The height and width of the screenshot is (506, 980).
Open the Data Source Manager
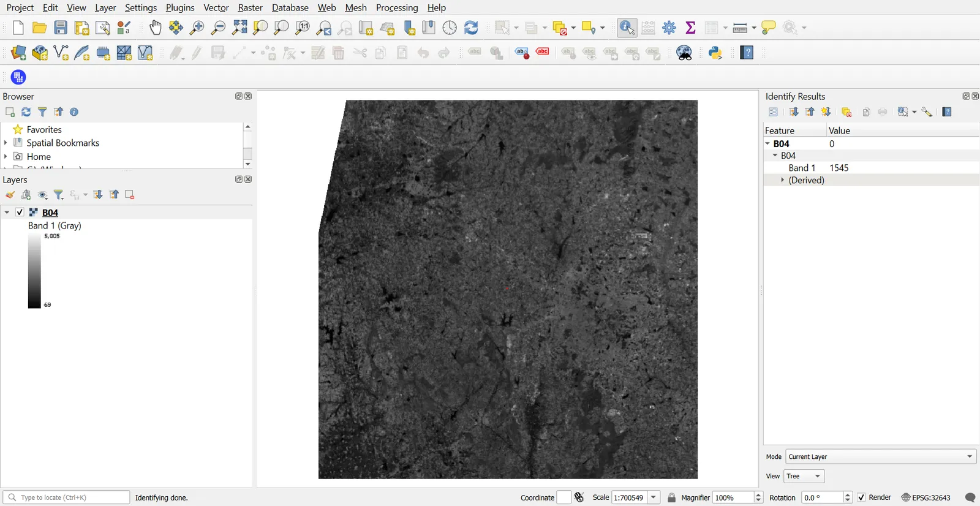tap(18, 53)
